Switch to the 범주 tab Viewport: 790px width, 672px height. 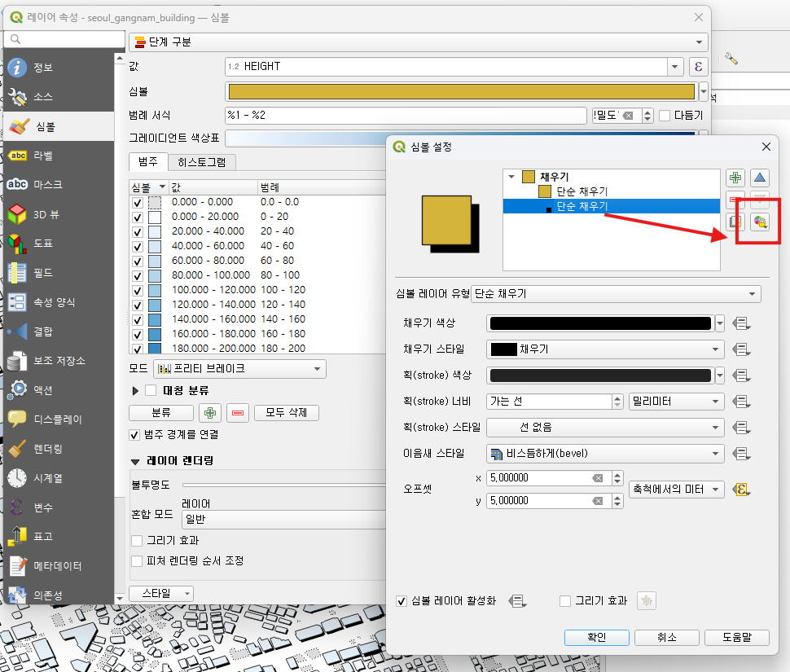(148, 162)
